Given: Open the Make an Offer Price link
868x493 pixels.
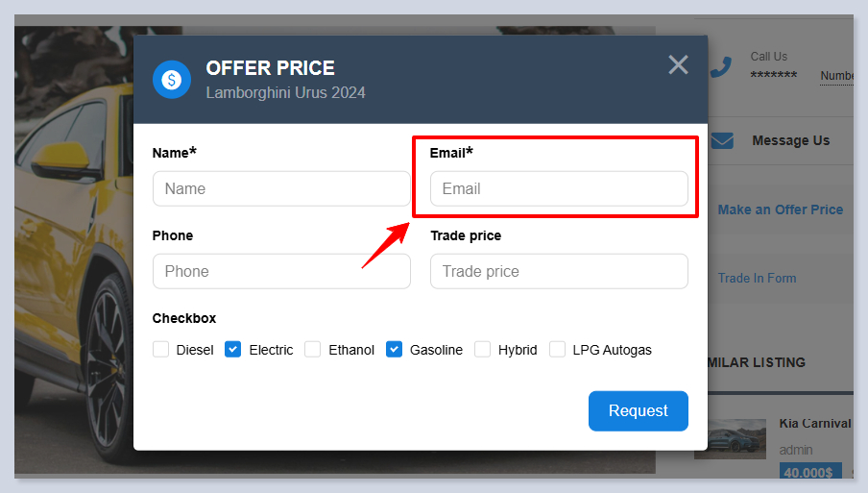Looking at the screenshot, I should [780, 210].
